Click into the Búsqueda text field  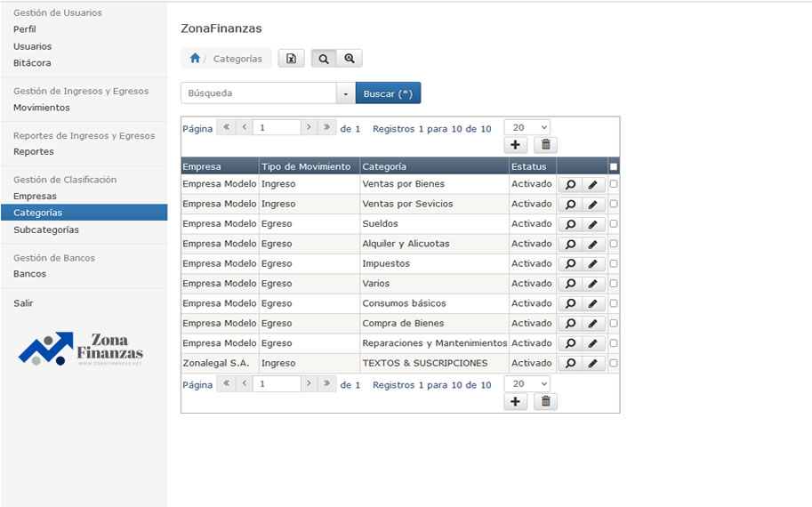258,93
